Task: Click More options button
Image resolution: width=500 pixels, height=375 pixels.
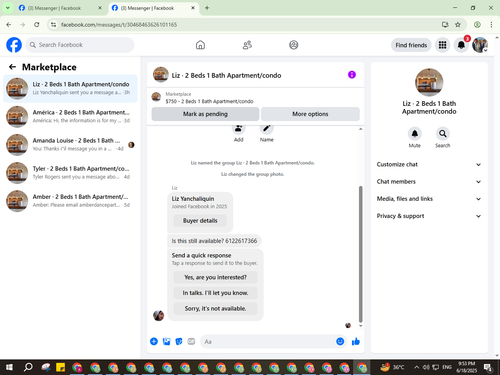Action: 310,114
